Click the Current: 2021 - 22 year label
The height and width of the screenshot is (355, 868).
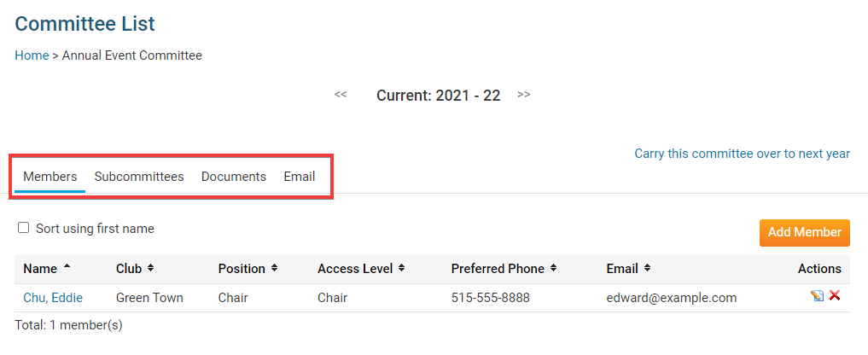438,95
